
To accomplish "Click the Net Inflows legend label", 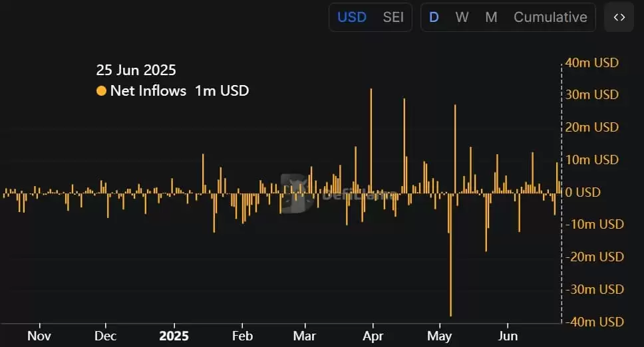I will pos(148,91).
